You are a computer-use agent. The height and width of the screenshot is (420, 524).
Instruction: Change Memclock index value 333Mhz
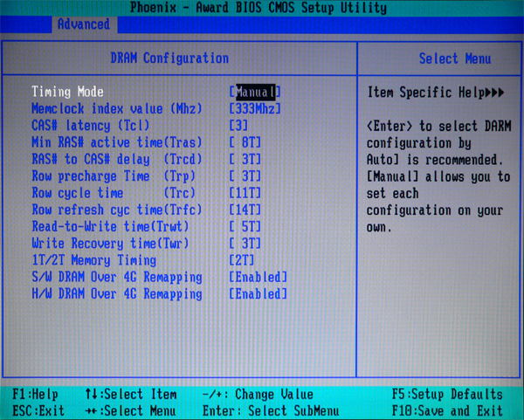pos(255,109)
